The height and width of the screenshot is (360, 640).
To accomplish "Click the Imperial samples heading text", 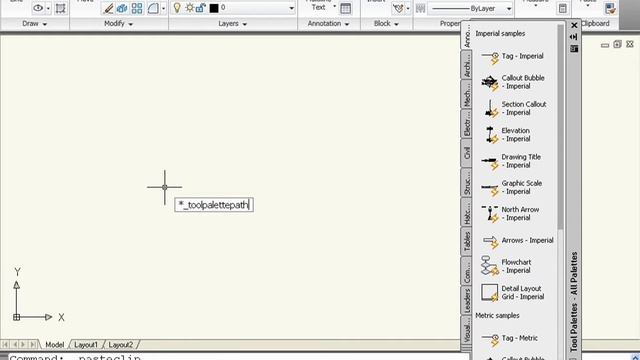I will (500, 34).
